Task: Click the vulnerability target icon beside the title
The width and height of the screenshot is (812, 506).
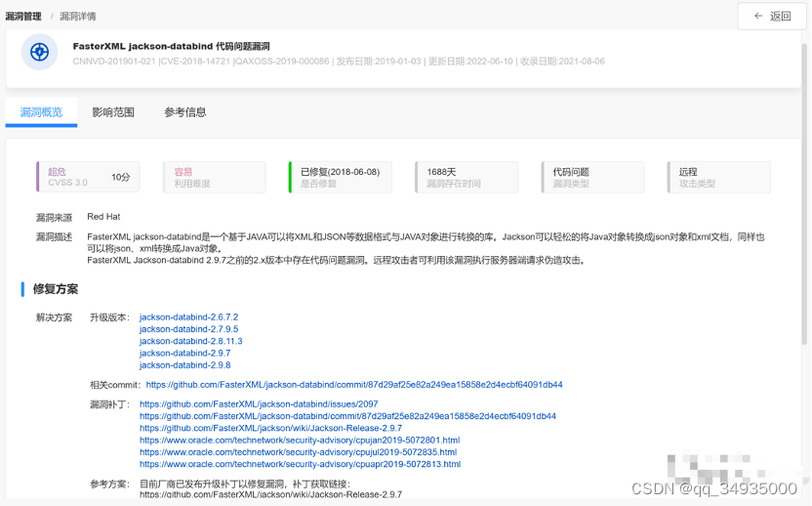Action: tap(39, 52)
